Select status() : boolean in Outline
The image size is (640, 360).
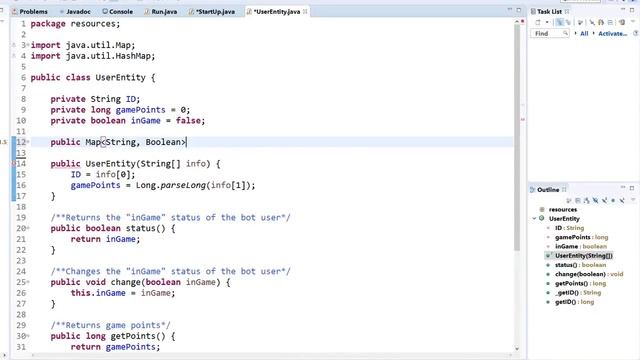580,265
